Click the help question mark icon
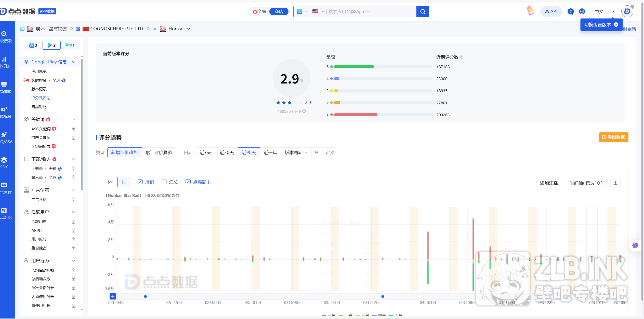Viewport: 644px width, 319px height. 570,11
